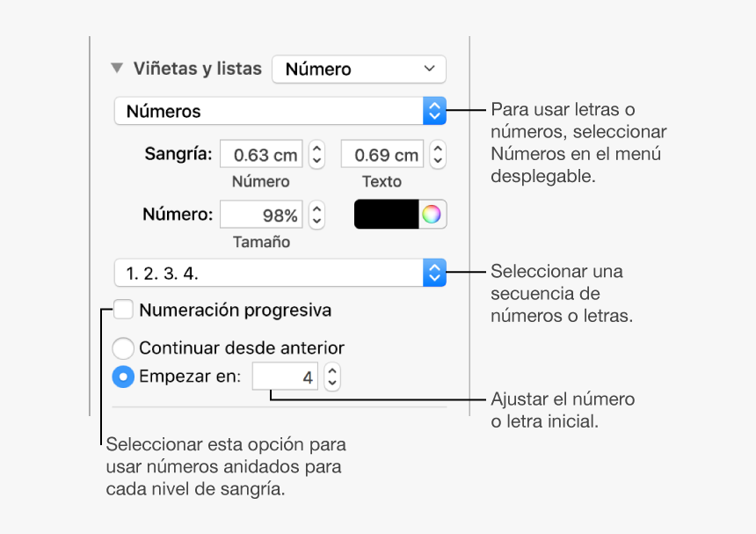Viewport: 756px width, 534px height.
Task: Open the Números type pop-up menu
Action: [x=280, y=111]
